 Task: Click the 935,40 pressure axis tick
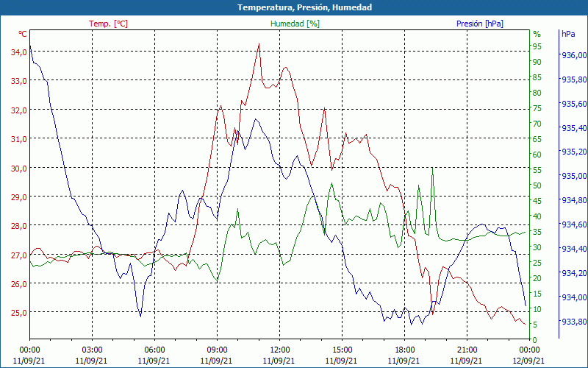point(573,128)
